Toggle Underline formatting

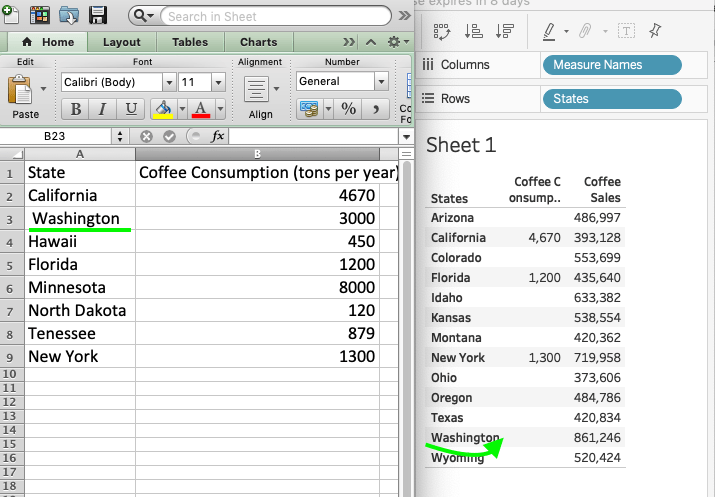click(131, 109)
